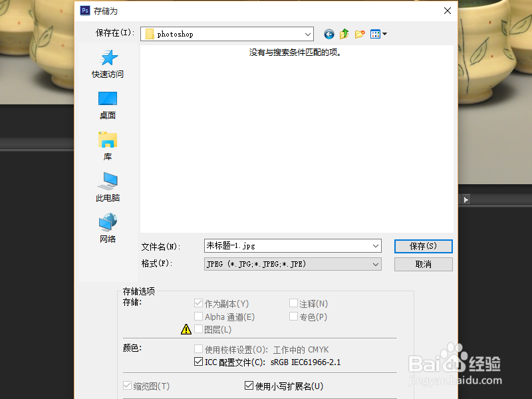Open 网络 from the sidebar

[x=107, y=227]
